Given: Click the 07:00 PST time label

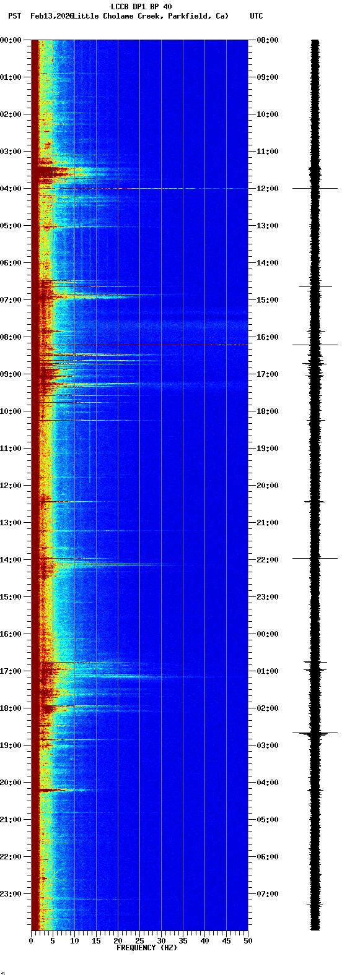Looking at the screenshot, I should pyautogui.click(x=10, y=300).
